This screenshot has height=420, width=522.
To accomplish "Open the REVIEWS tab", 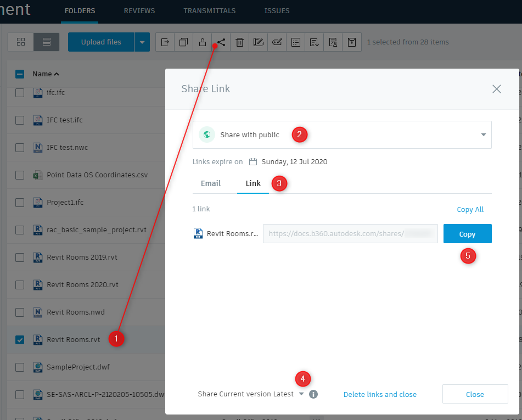I will [x=139, y=11].
